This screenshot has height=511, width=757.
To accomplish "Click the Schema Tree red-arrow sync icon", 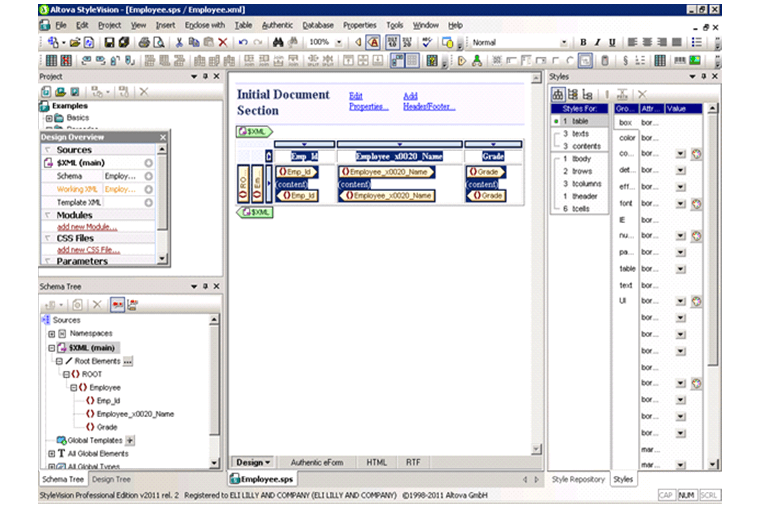I will (x=117, y=305).
